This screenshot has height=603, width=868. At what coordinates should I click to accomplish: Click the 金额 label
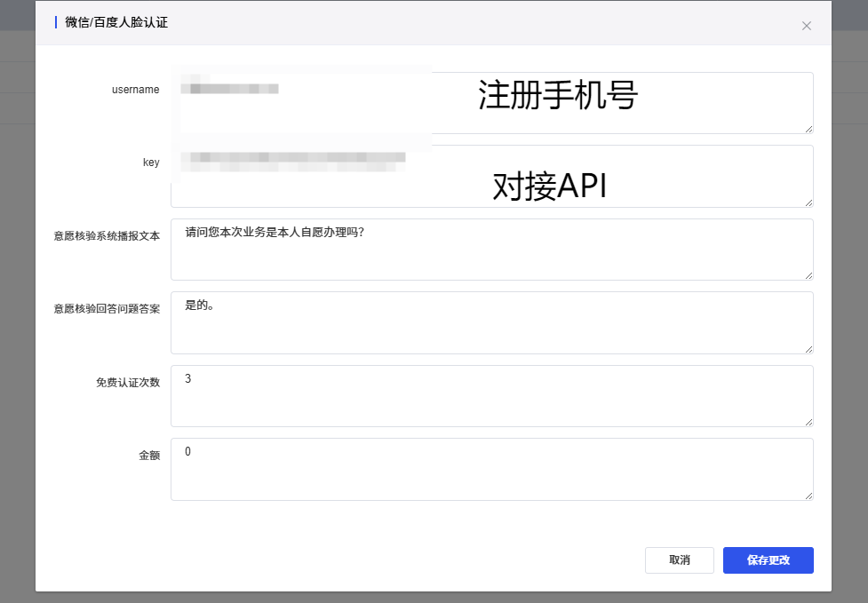click(149, 456)
